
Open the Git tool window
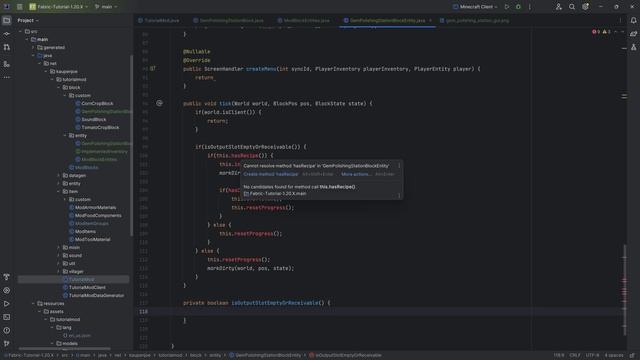pyautogui.click(x=7, y=344)
